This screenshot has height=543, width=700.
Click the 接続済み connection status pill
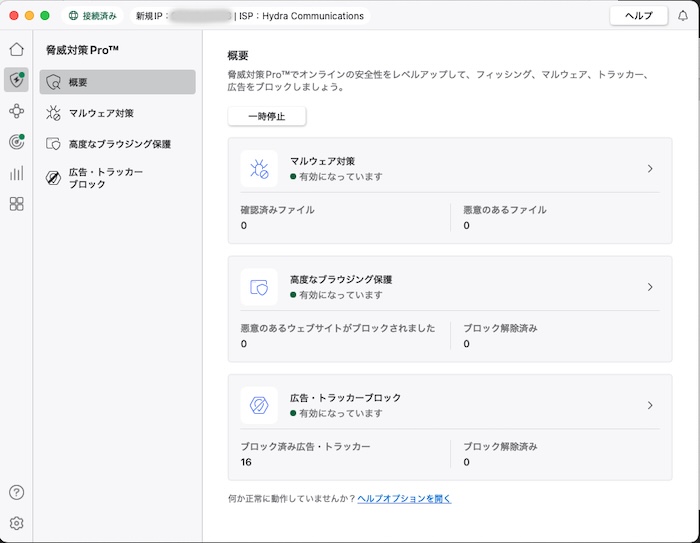(93, 16)
